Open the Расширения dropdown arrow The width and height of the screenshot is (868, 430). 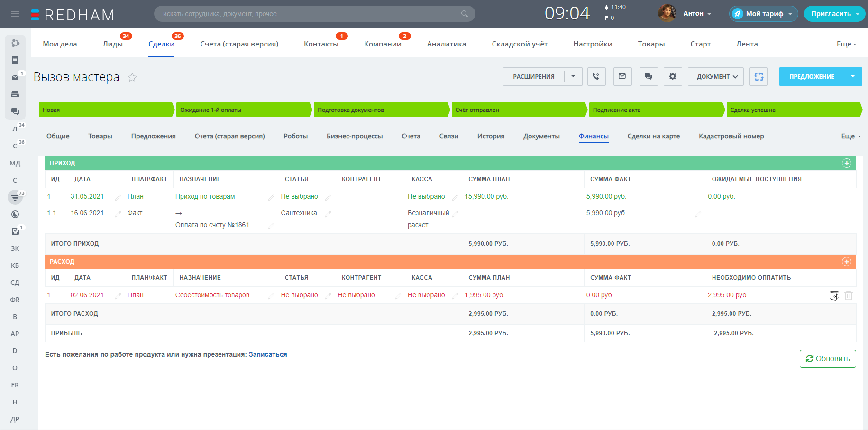[x=573, y=76]
